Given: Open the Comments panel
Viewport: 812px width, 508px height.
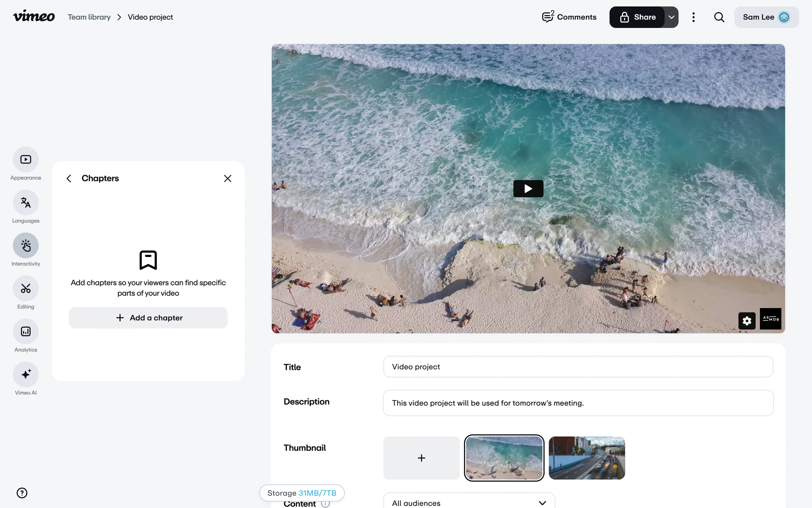Looking at the screenshot, I should pyautogui.click(x=569, y=17).
